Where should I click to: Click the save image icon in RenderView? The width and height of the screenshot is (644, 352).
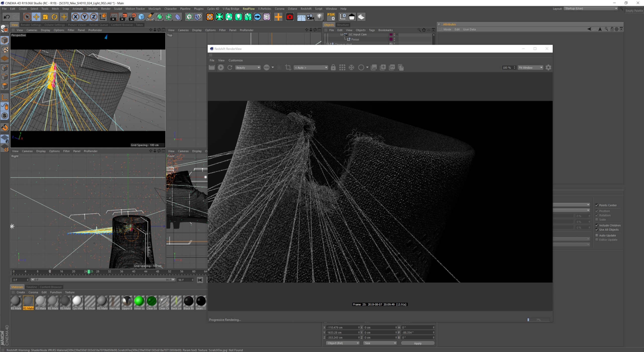(x=374, y=67)
